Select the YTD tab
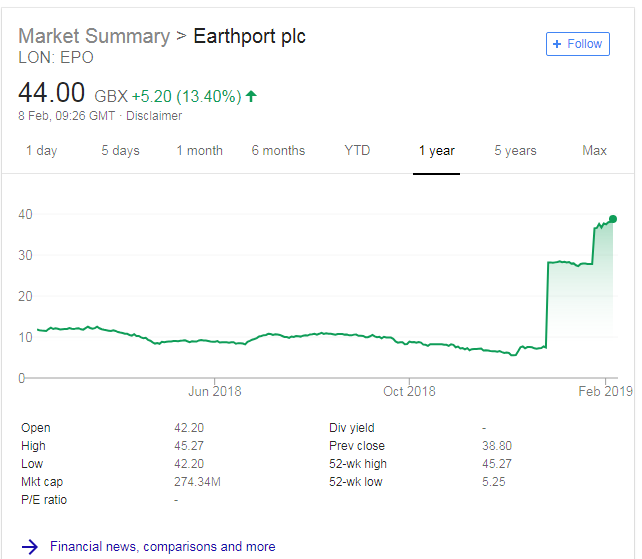The image size is (642, 559). (x=357, y=151)
